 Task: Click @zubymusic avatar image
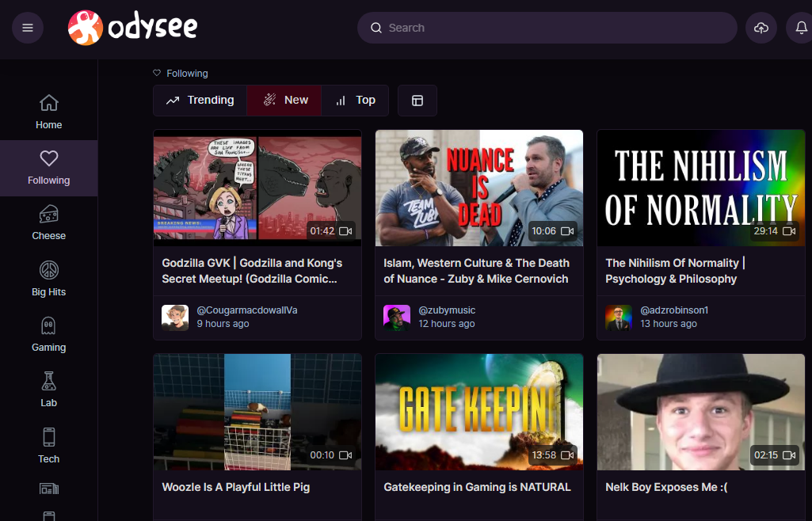397,318
